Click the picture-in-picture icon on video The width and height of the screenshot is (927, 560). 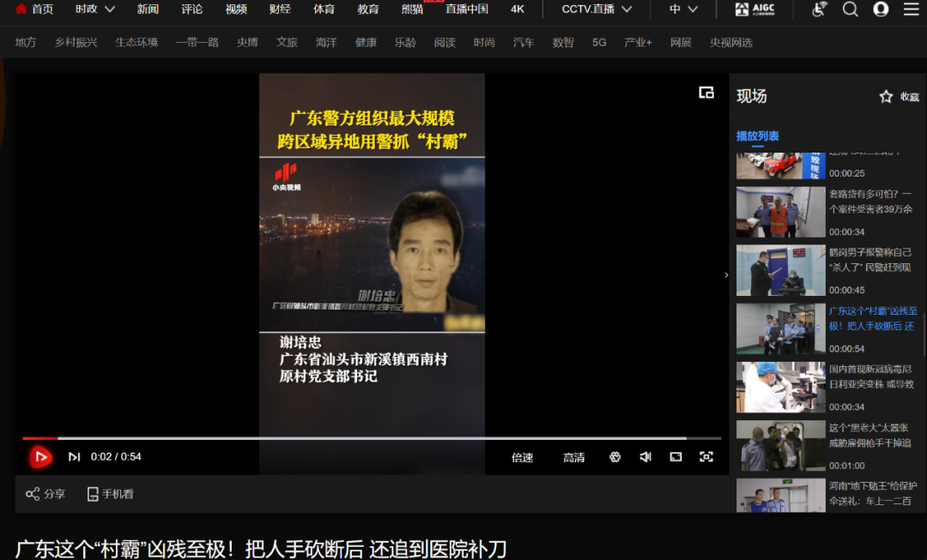pyautogui.click(x=706, y=93)
